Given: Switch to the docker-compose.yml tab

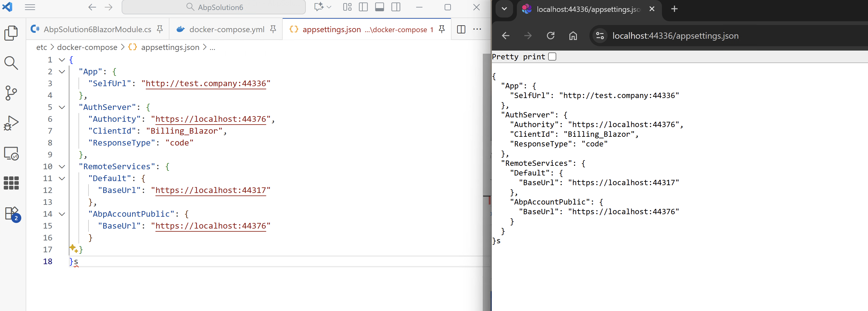Looking at the screenshot, I should pos(226,30).
